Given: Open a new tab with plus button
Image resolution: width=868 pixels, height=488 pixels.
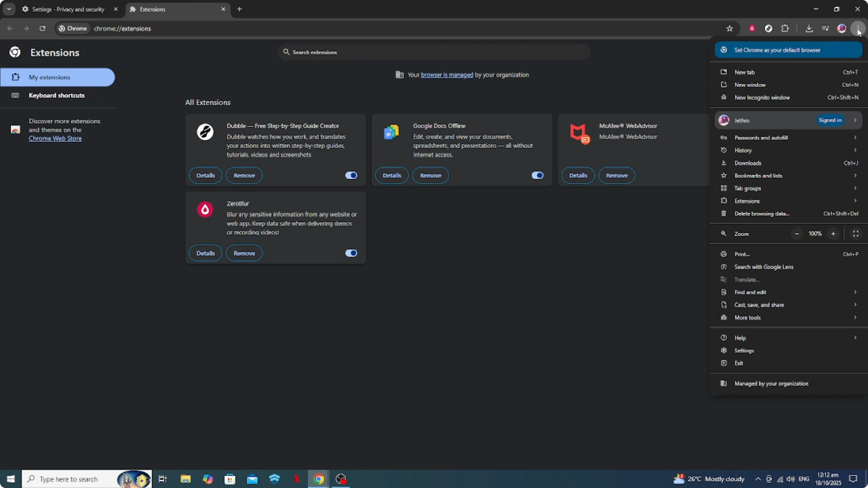Looking at the screenshot, I should 240,9.
